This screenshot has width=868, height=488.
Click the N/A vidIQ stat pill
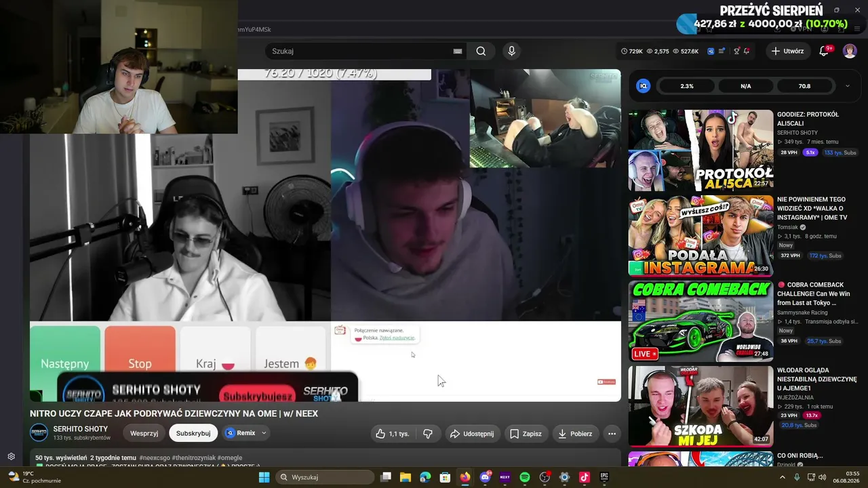[x=746, y=86]
